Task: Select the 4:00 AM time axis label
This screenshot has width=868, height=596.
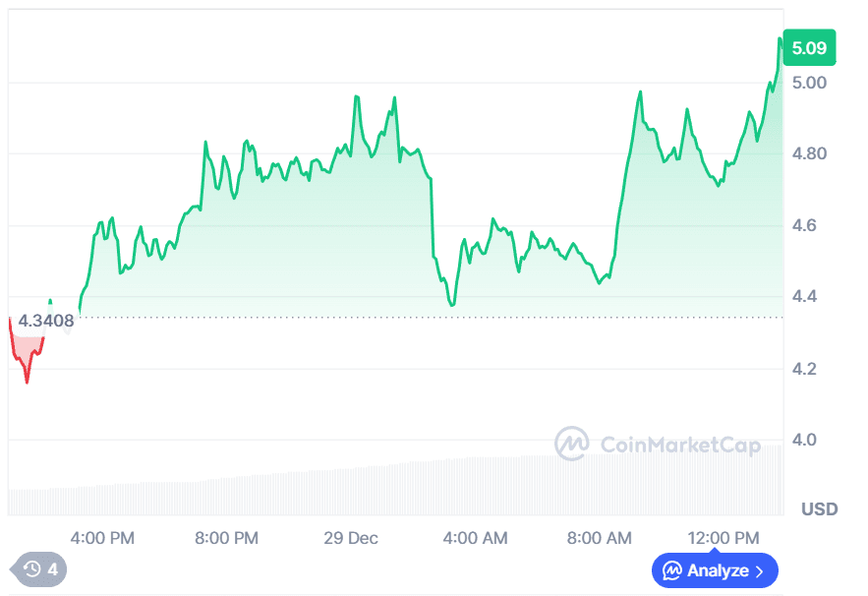Action: coord(475,538)
